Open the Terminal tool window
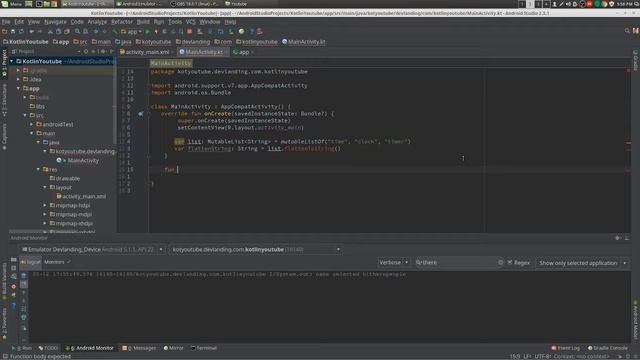 (204, 348)
